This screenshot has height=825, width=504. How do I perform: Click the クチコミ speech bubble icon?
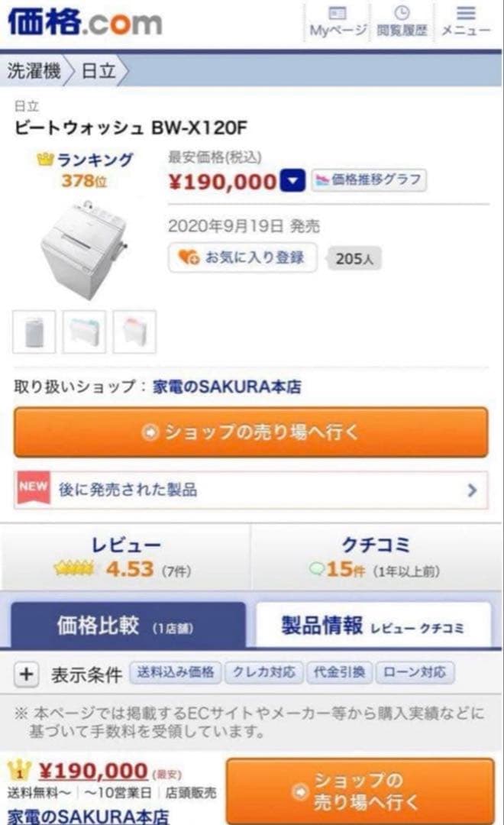coord(317,569)
